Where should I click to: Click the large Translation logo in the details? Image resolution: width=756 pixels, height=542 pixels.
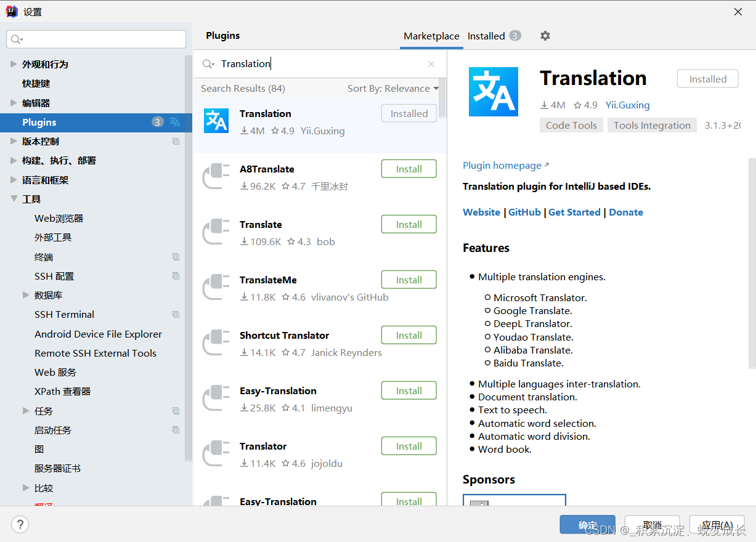click(494, 92)
